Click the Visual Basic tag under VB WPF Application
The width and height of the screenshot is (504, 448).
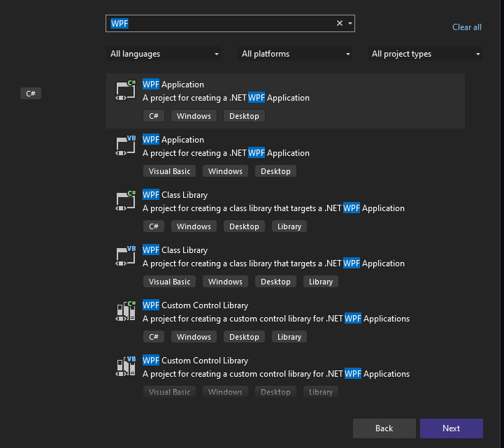click(x=170, y=171)
